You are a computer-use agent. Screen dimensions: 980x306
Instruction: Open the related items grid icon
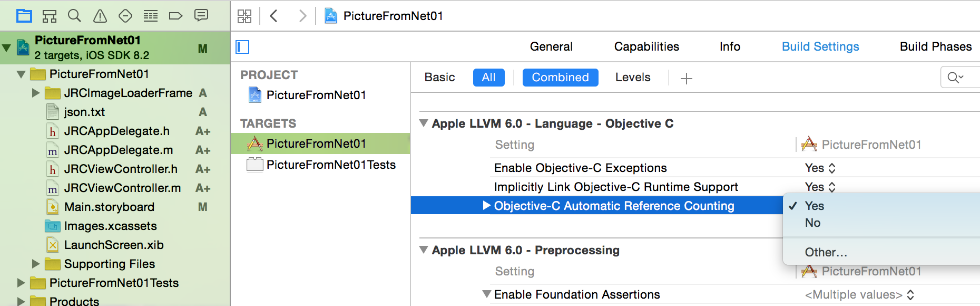(244, 16)
